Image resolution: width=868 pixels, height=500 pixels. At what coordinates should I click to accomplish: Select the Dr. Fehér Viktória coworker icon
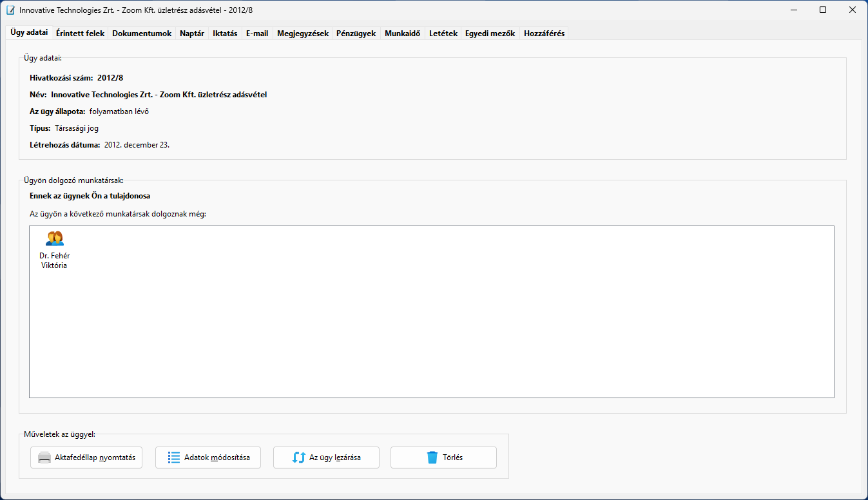(x=55, y=239)
